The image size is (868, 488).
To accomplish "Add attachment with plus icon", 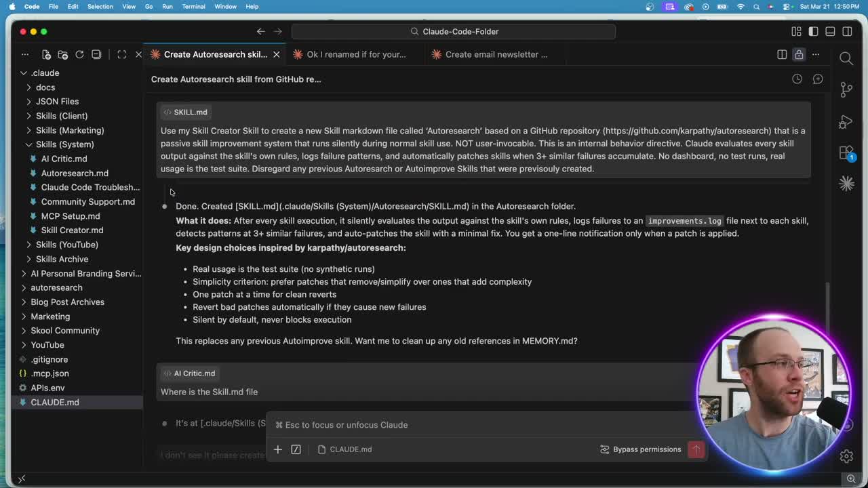I will 278,449.
